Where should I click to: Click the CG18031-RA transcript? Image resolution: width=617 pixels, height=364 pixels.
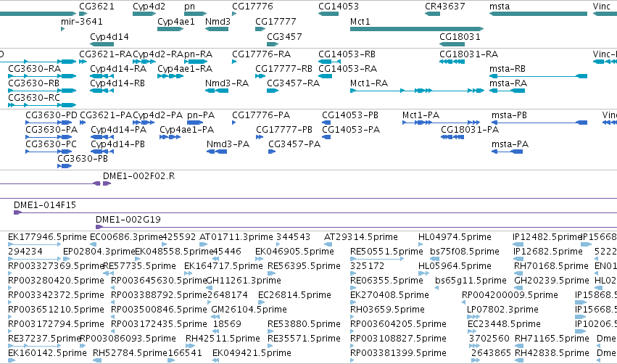click(452, 62)
